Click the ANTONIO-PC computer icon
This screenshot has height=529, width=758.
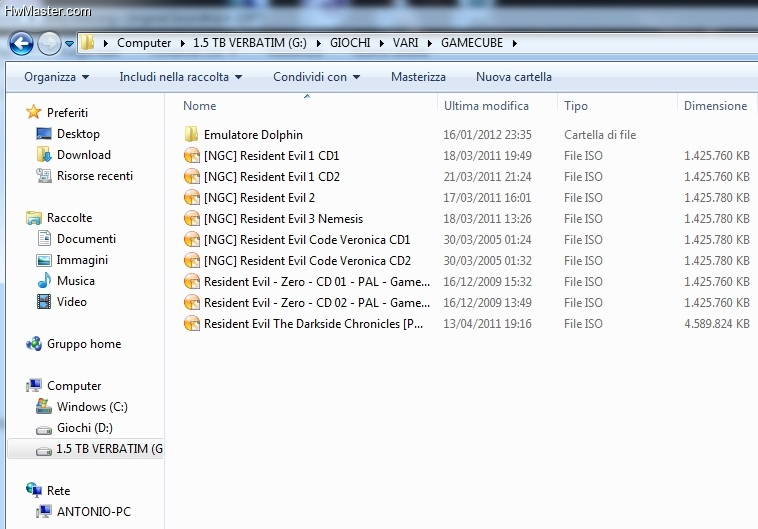click(x=44, y=511)
